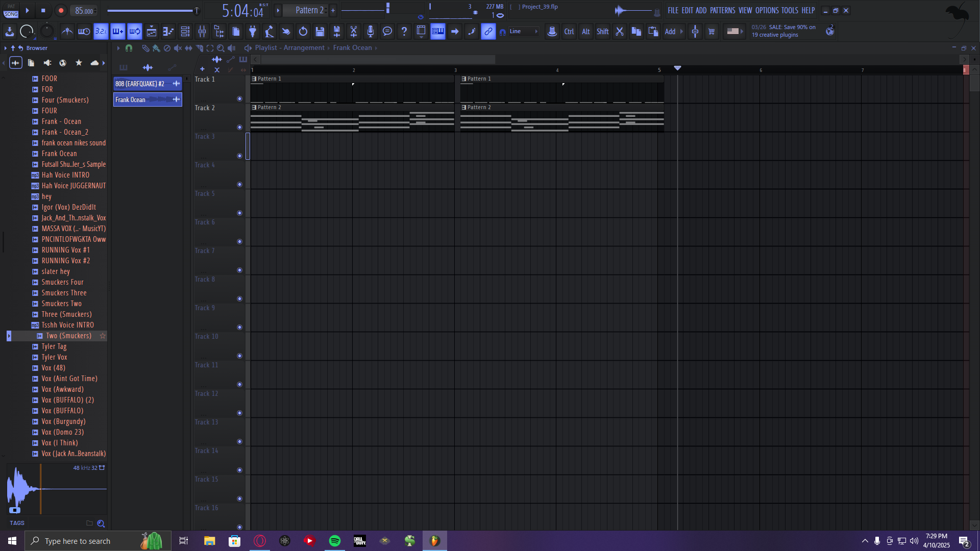Viewport: 980px width, 551px height.
Task: Toggle the typing keyboard to piano button
Action: tap(438, 32)
